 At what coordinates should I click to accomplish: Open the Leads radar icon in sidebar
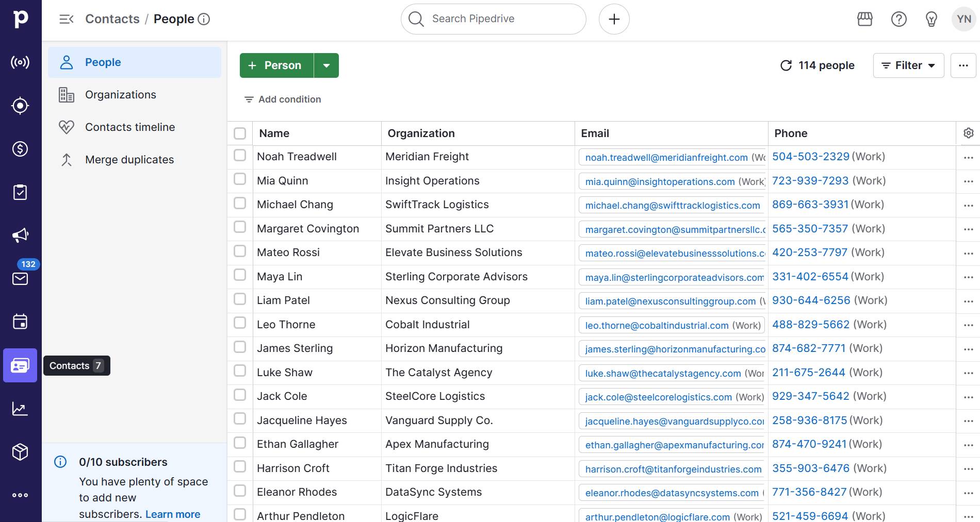[20, 62]
